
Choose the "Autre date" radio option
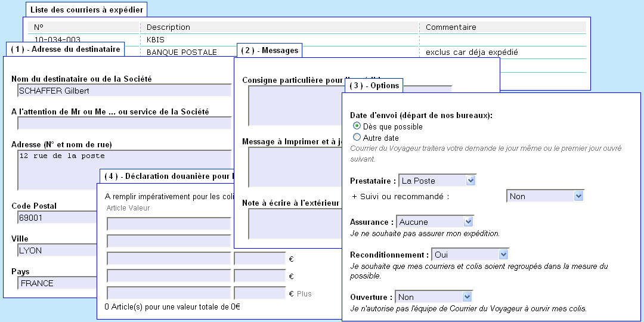357,138
